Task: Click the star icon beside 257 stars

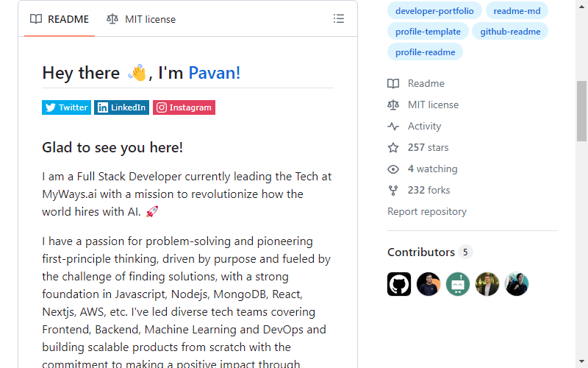Action: (393, 148)
